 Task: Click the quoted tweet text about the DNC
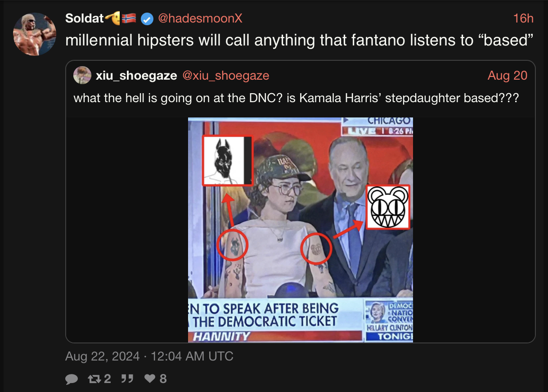click(x=296, y=98)
